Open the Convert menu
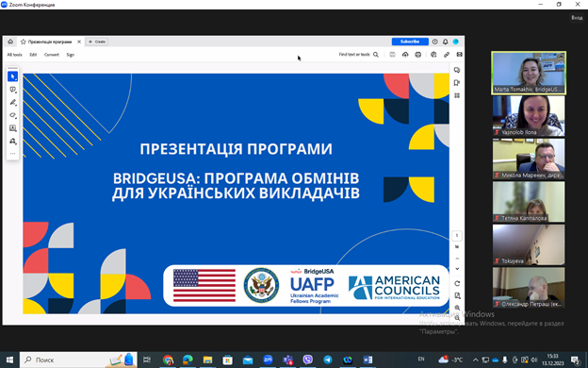The height and width of the screenshot is (368, 588). click(52, 55)
